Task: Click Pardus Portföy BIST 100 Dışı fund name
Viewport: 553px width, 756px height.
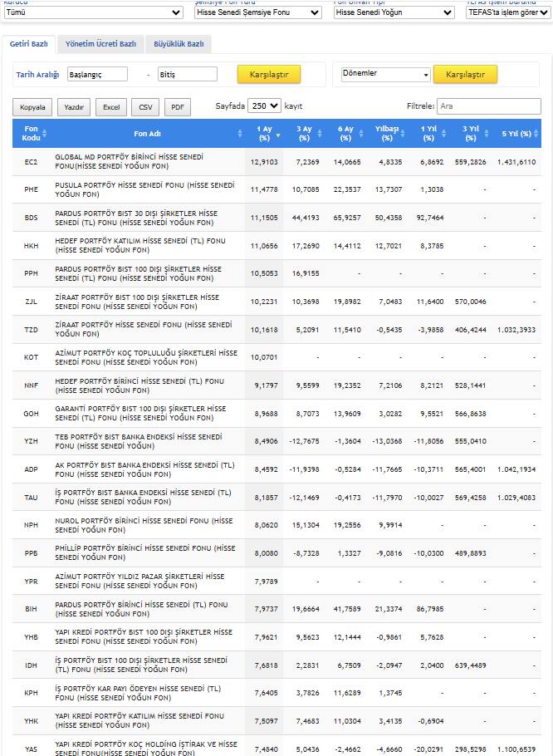Action: [138, 273]
